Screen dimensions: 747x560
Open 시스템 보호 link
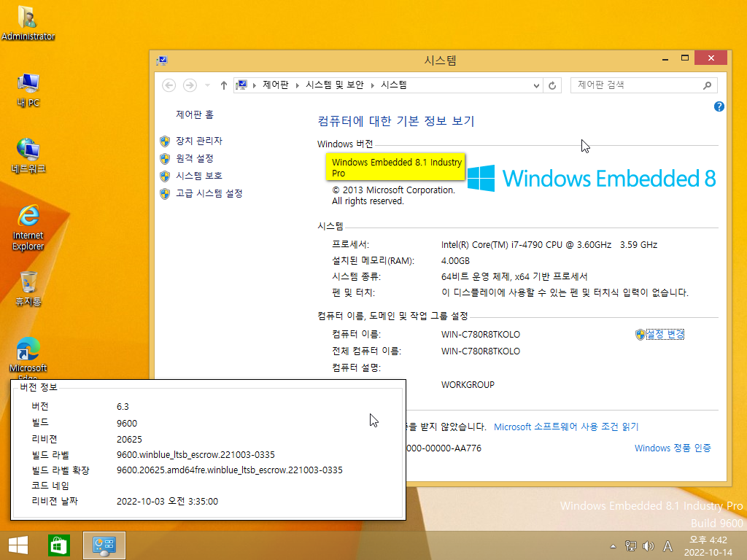[x=199, y=176]
